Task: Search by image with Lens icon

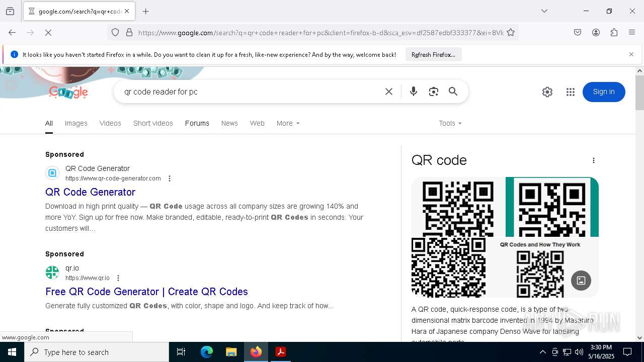Action: (x=434, y=92)
